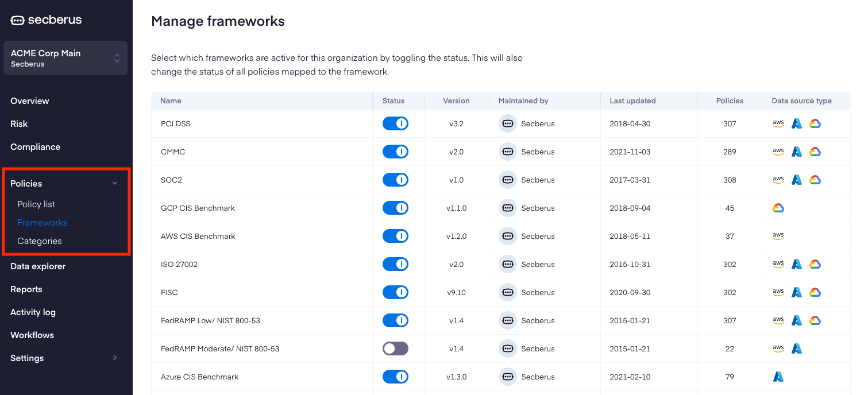Viewport: 868px width, 395px height.
Task: Go to the Risk section
Action: click(x=19, y=123)
